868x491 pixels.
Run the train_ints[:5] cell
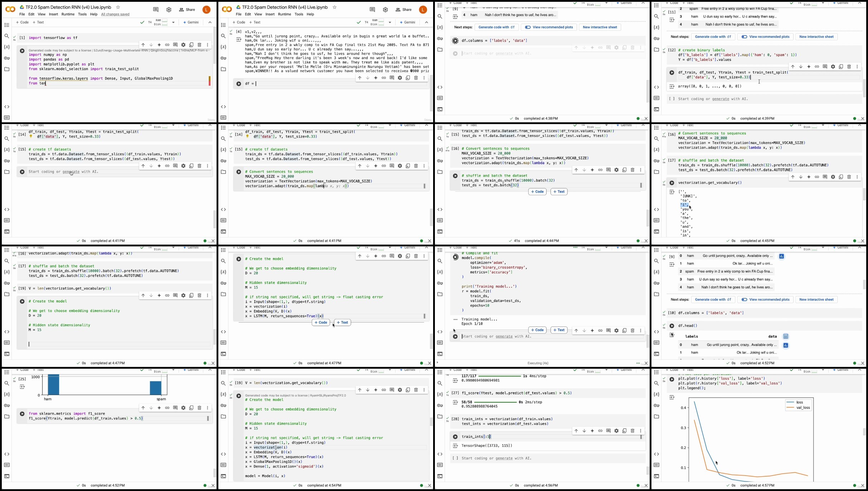455,437
